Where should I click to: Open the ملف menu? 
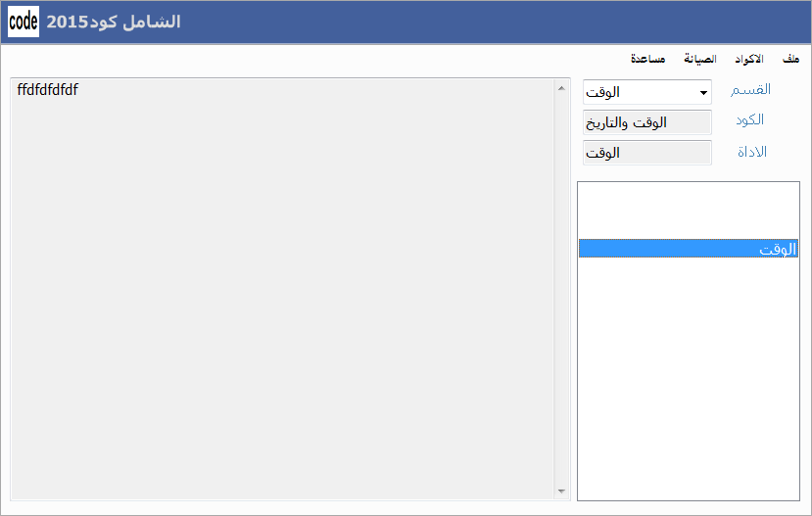[790, 59]
